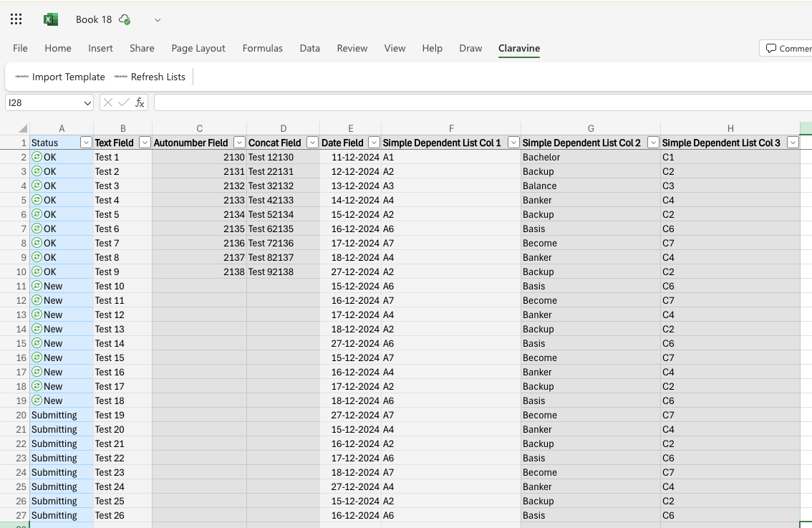This screenshot has height=528, width=812.
Task: Click the Comments button
Action: point(787,48)
